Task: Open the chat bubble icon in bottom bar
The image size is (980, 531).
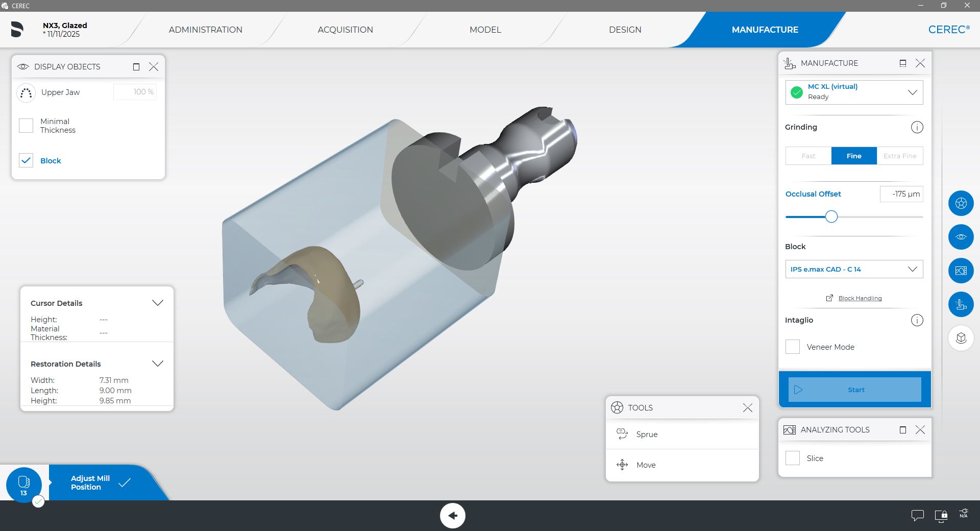Action: [x=917, y=516]
